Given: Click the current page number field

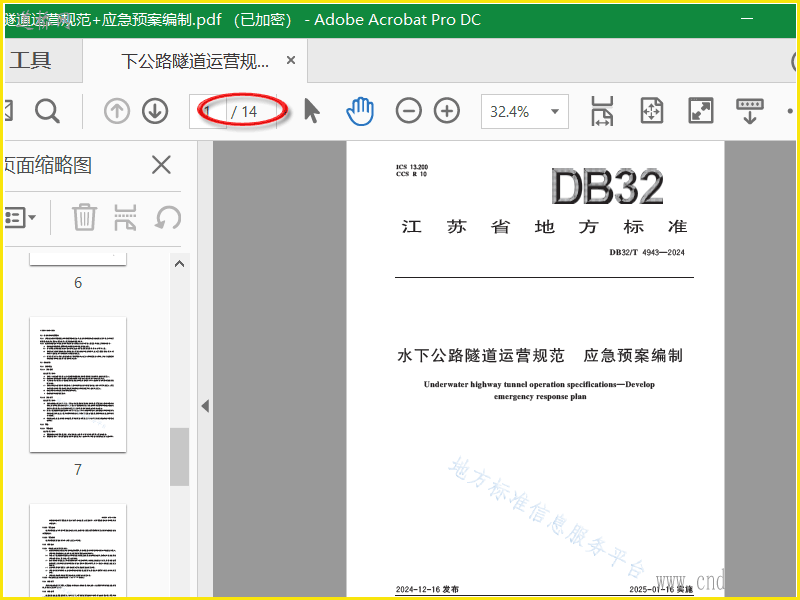Looking at the screenshot, I should pos(208,111).
